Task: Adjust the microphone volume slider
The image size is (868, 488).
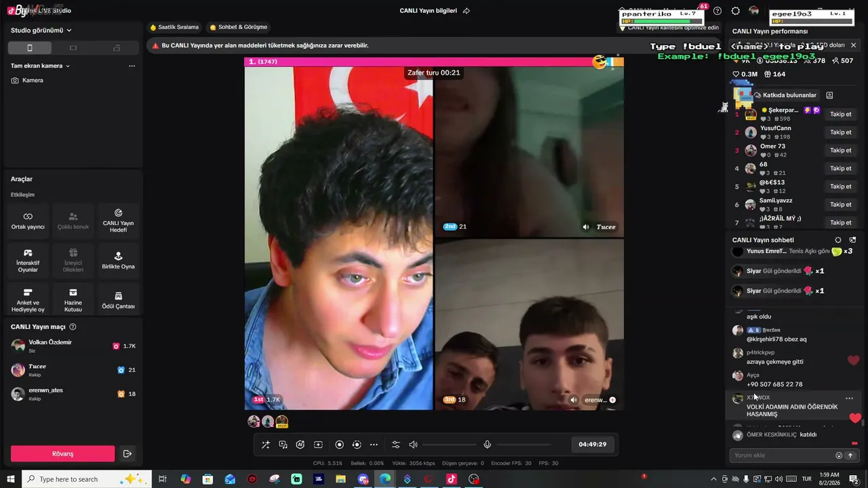Action: [x=523, y=445]
